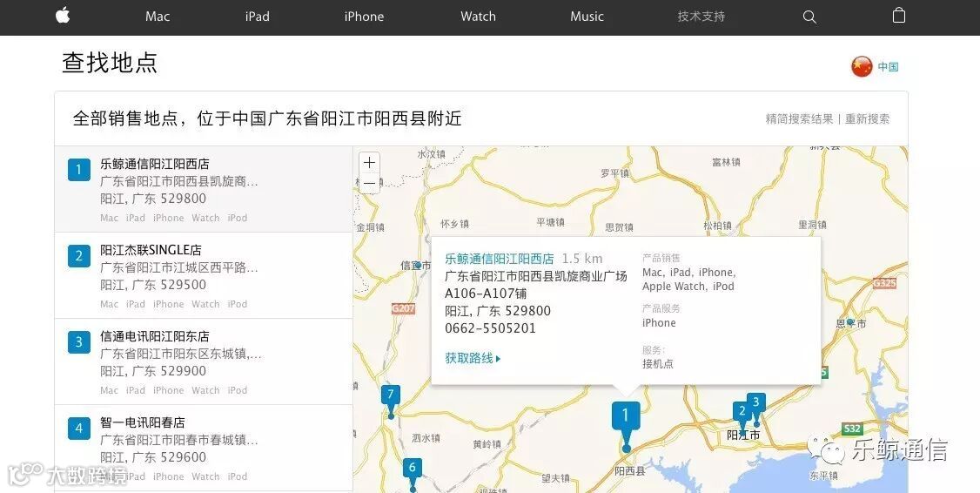This screenshot has width=980, height=493.
Task: Click G207 highway badge on map
Action: pos(403,308)
